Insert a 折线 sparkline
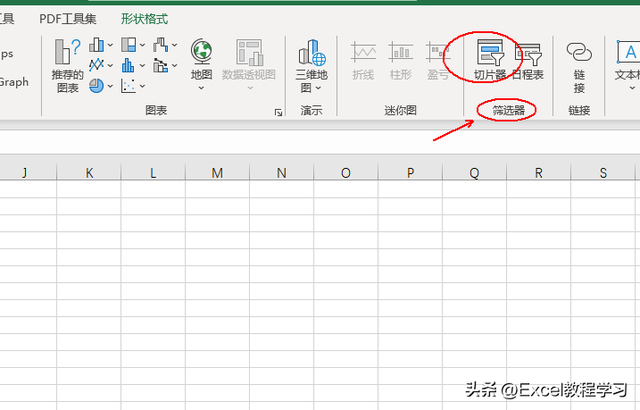Viewport: 640px width, 410px height. [x=364, y=59]
